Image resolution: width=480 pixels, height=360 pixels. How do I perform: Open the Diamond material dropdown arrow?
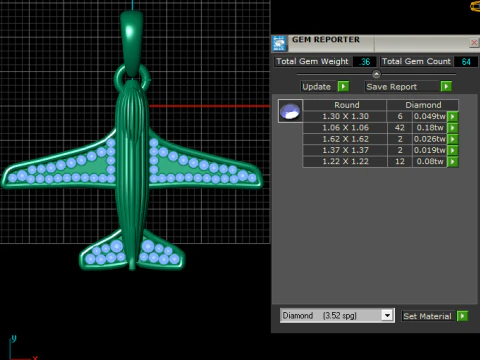387,315
